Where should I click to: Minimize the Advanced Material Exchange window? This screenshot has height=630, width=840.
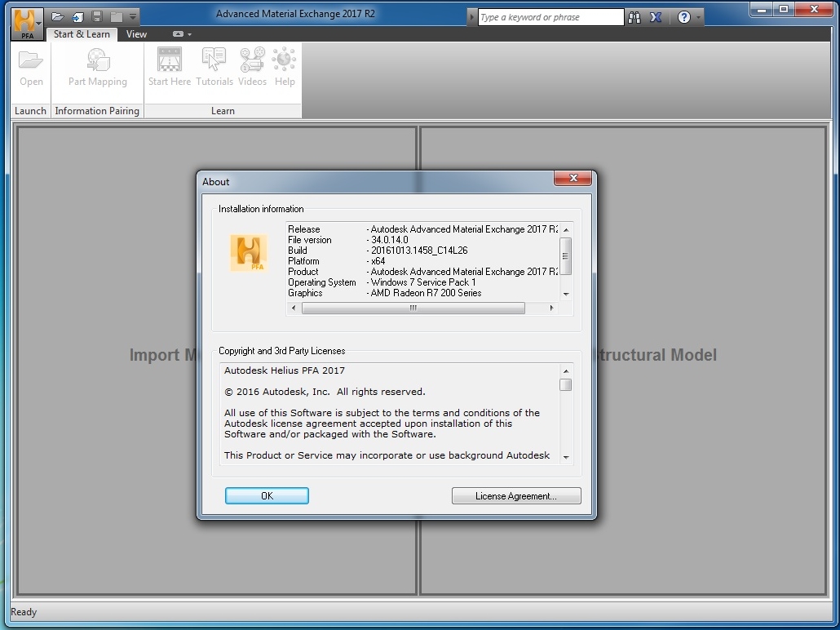pos(763,9)
